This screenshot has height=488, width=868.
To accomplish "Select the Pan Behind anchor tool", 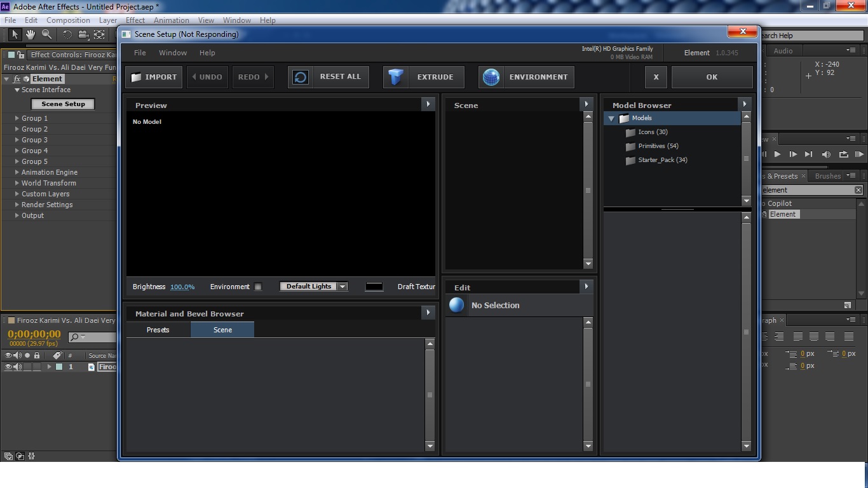I will [99, 34].
